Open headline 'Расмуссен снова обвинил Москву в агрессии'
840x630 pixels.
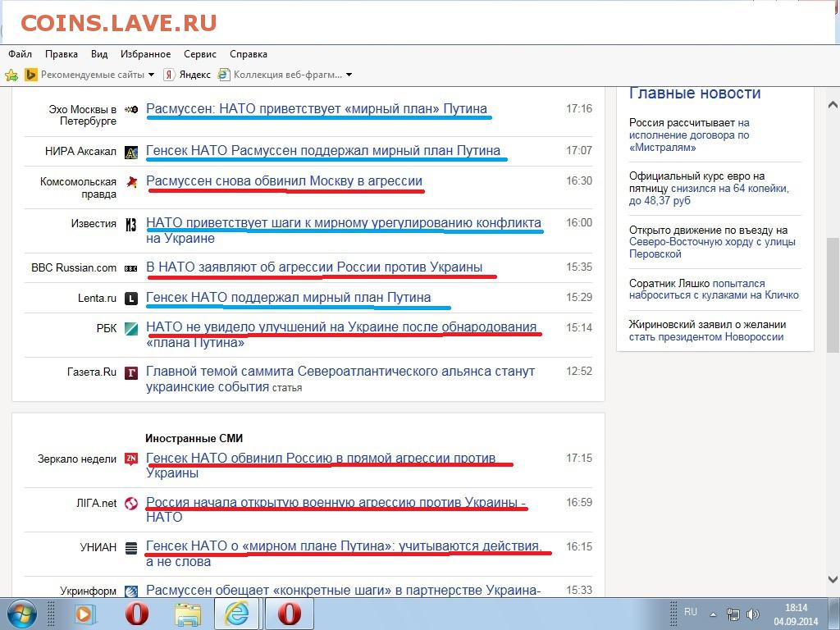point(284,181)
